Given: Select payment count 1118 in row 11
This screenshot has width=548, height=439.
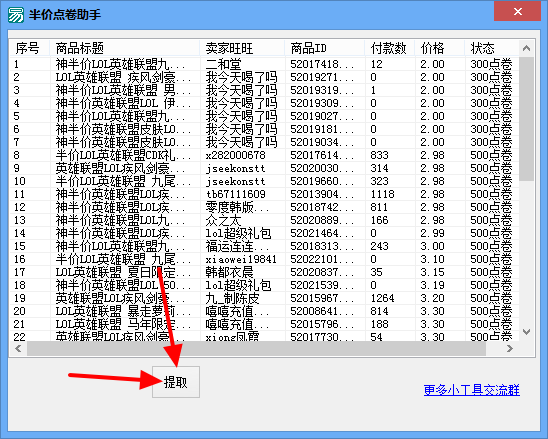Looking at the screenshot, I should pyautogui.click(x=383, y=194).
